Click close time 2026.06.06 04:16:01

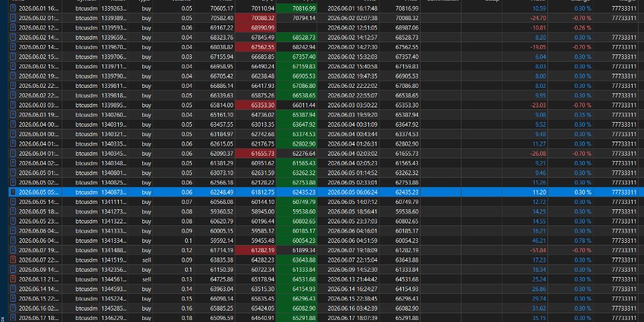click(354, 231)
